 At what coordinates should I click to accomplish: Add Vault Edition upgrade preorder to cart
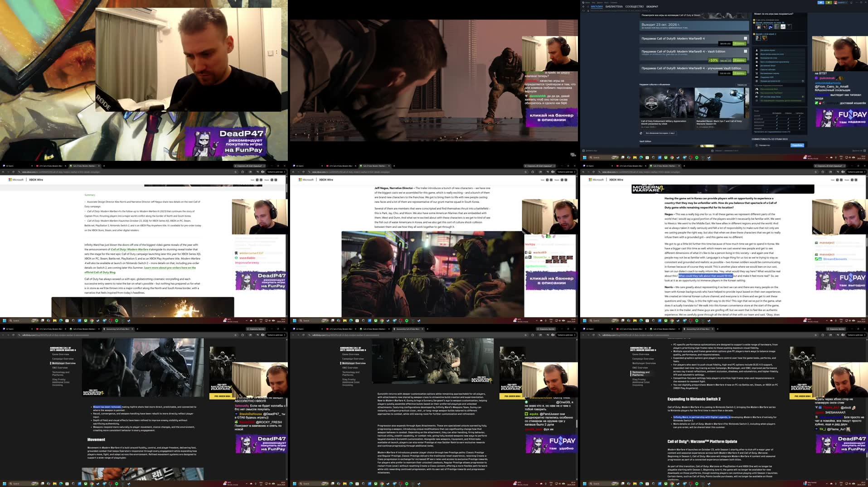[739, 73]
